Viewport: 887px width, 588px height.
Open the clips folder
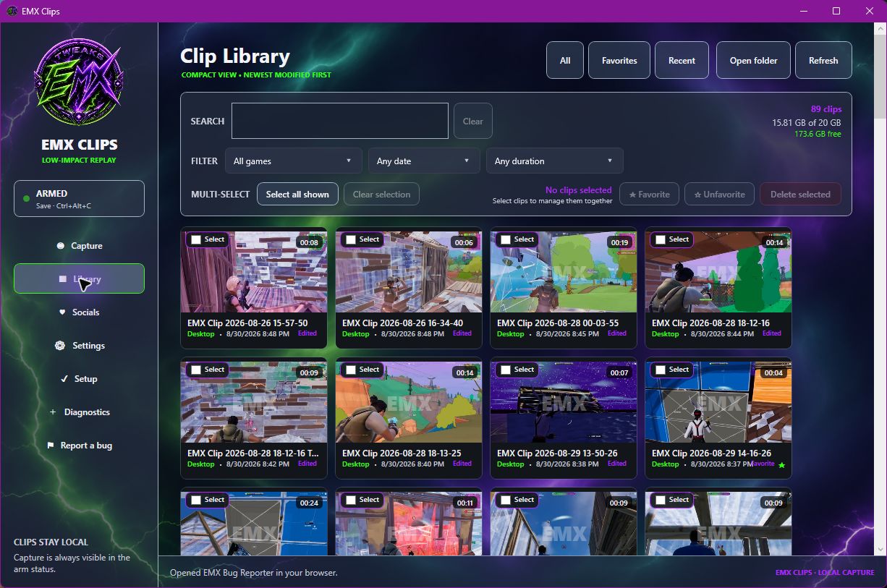pos(753,60)
